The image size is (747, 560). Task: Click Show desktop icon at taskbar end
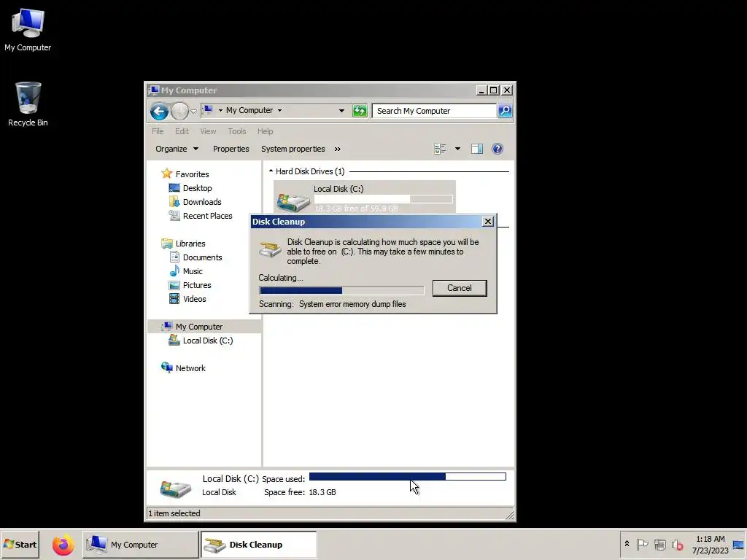(738, 544)
